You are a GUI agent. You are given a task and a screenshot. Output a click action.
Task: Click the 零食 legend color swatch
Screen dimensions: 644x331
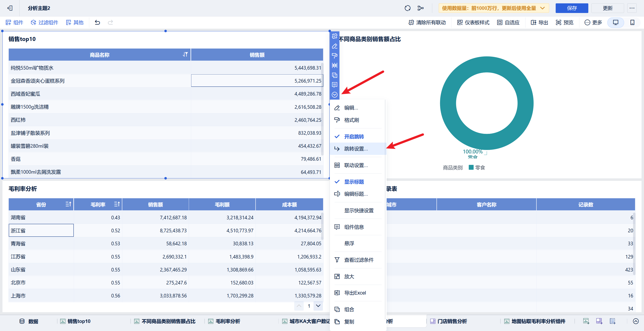471,167
